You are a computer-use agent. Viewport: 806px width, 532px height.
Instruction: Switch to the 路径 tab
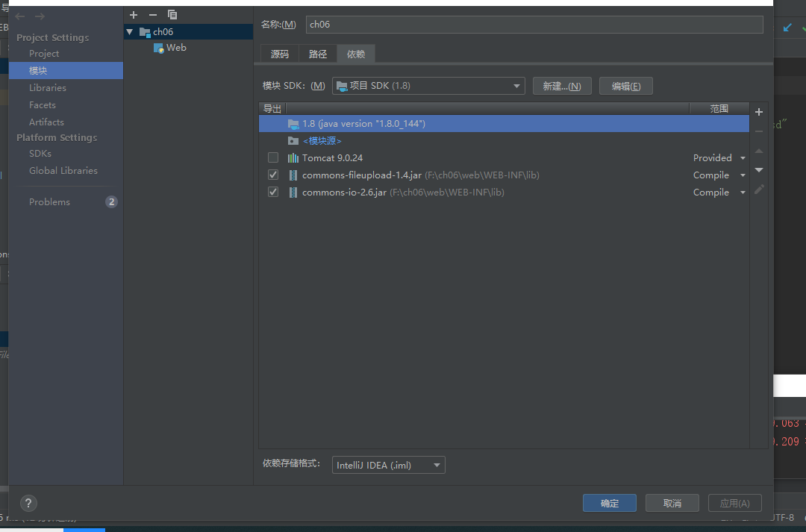coord(318,54)
